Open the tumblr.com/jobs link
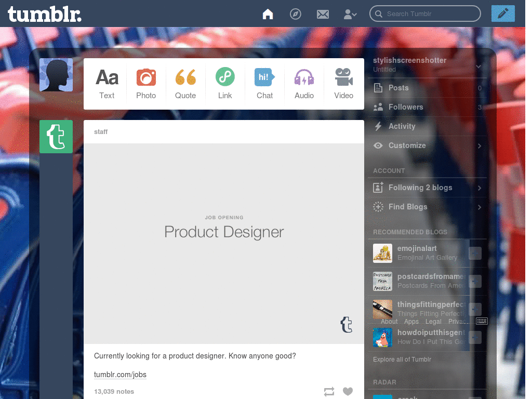532x399 pixels. tap(120, 375)
